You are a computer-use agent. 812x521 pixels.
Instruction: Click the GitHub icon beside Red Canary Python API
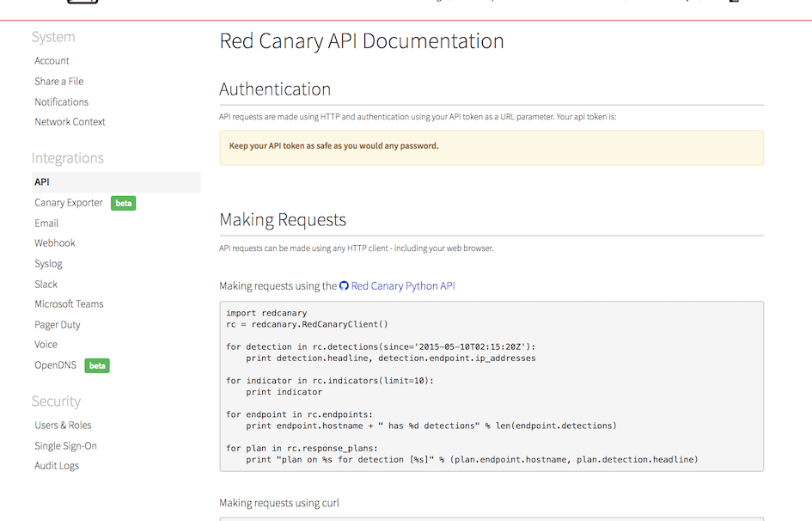(345, 286)
